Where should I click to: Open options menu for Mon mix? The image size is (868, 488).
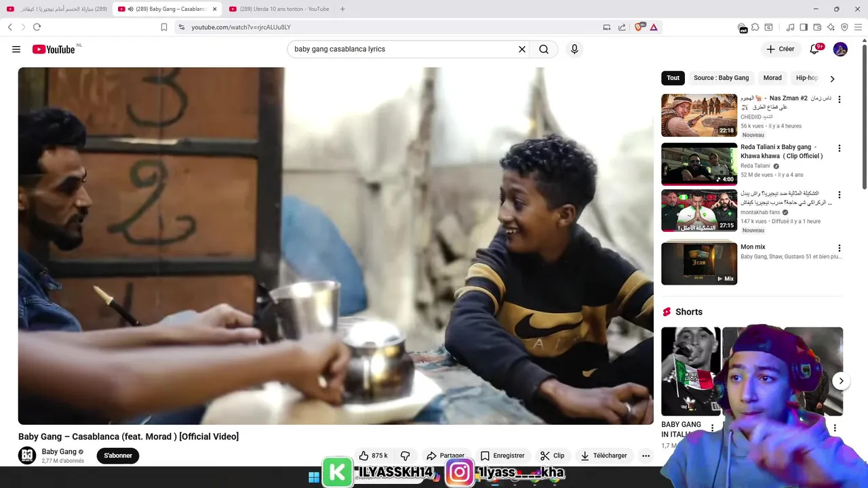(840, 248)
